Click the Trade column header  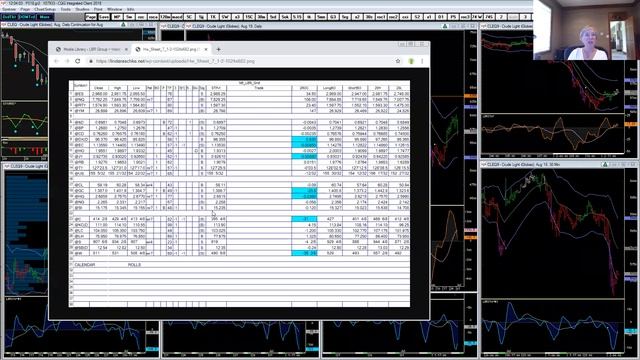[x=259, y=88]
